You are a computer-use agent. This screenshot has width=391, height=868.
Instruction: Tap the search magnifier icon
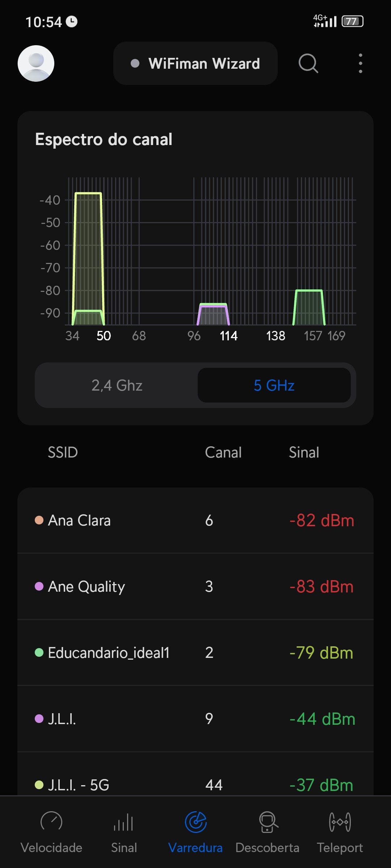pyautogui.click(x=308, y=63)
